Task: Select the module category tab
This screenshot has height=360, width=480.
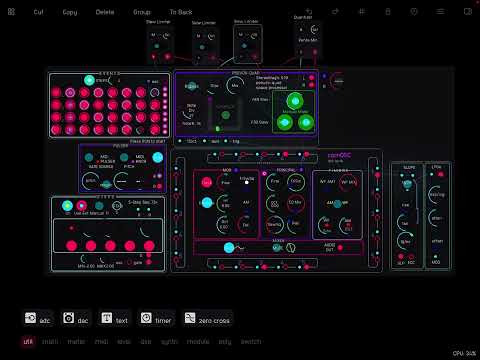Action: (198, 342)
